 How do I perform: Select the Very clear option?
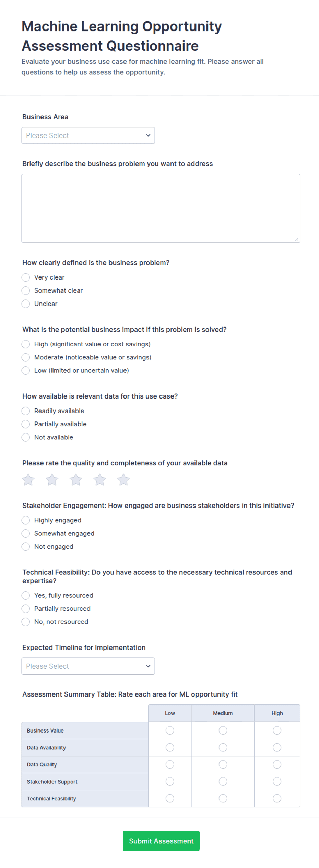(26, 277)
